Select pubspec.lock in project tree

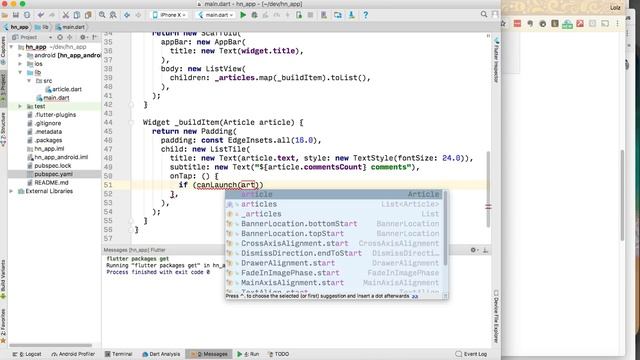click(x=49, y=166)
